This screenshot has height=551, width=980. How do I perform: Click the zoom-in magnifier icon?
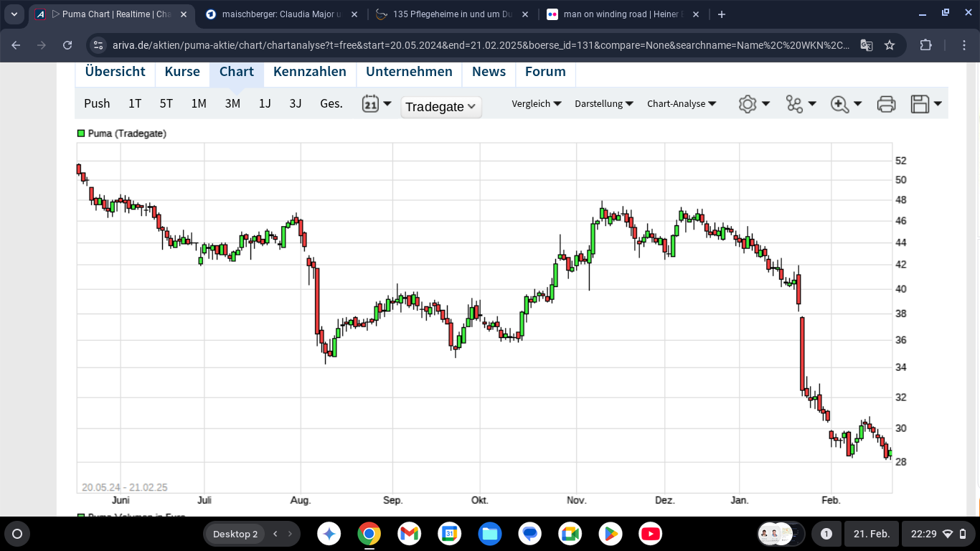(839, 104)
